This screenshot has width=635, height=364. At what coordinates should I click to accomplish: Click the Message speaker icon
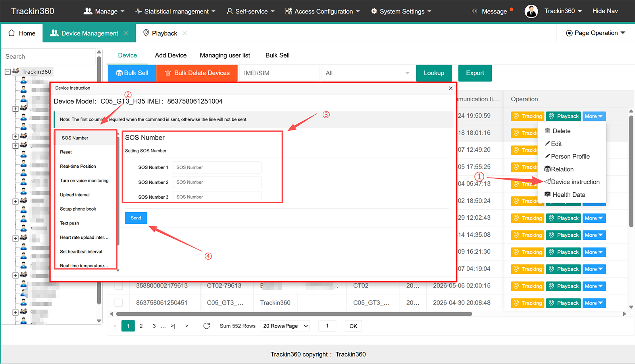point(474,11)
